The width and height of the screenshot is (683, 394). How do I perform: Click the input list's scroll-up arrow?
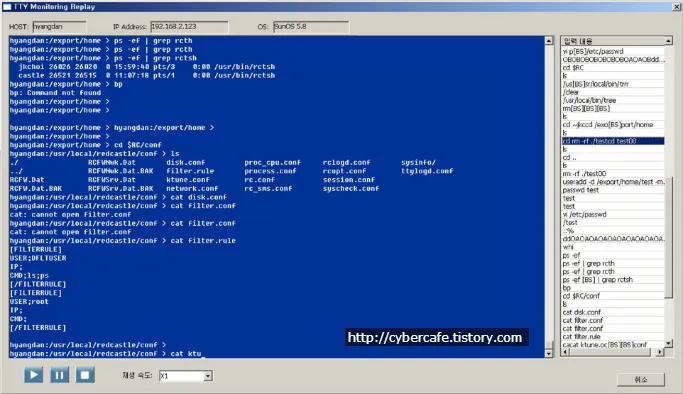click(x=669, y=41)
